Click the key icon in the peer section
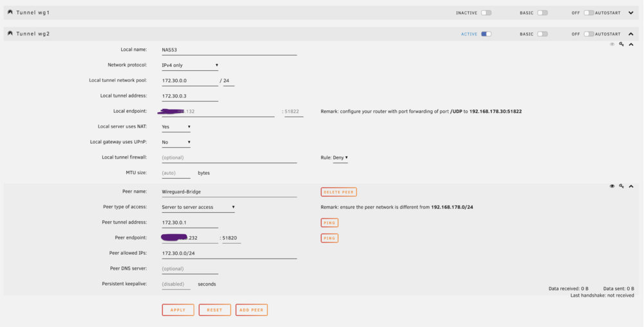644x327 pixels. click(x=622, y=186)
